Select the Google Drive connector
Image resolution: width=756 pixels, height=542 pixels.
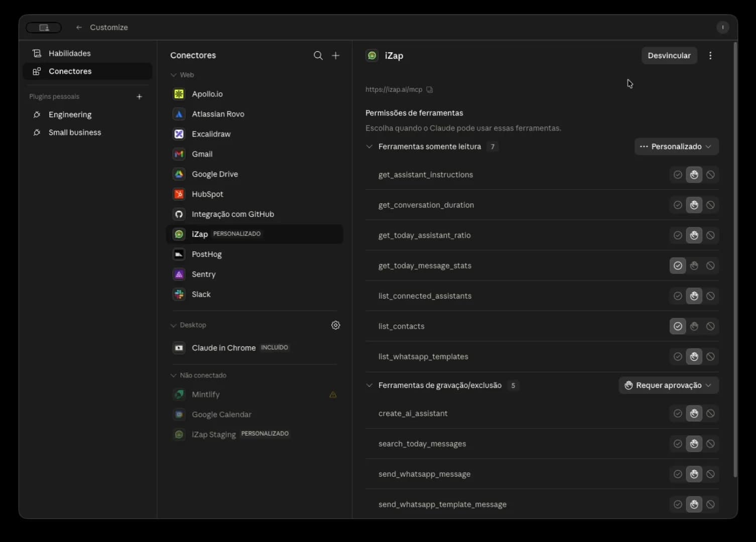click(x=255, y=174)
